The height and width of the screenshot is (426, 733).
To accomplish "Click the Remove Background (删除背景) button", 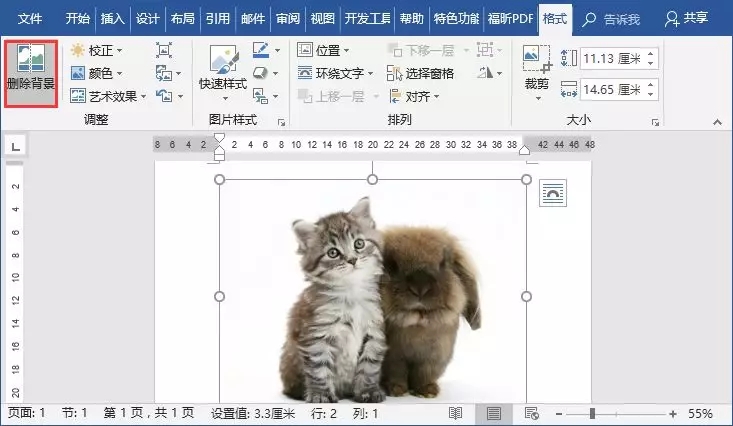I will point(30,72).
